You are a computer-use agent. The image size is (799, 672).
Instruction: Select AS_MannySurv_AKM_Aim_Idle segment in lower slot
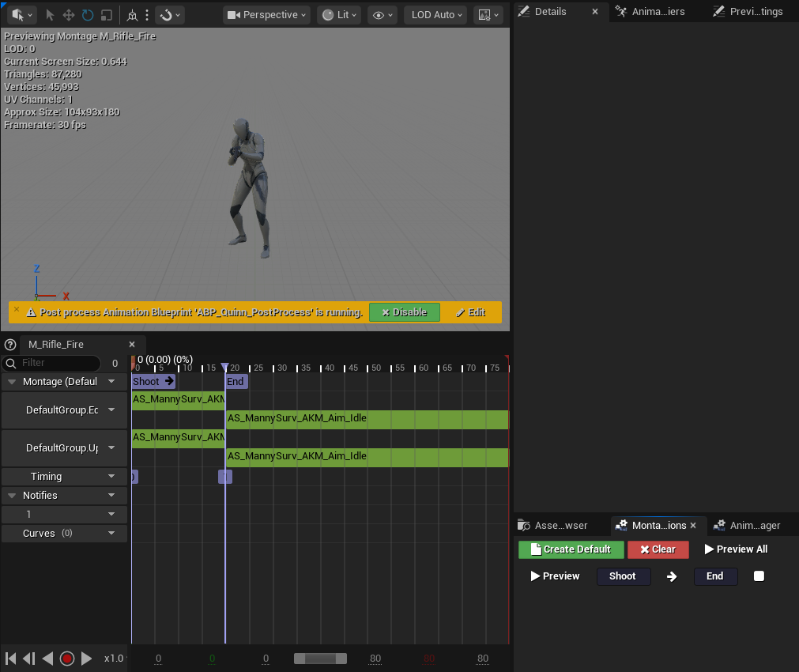pos(367,456)
